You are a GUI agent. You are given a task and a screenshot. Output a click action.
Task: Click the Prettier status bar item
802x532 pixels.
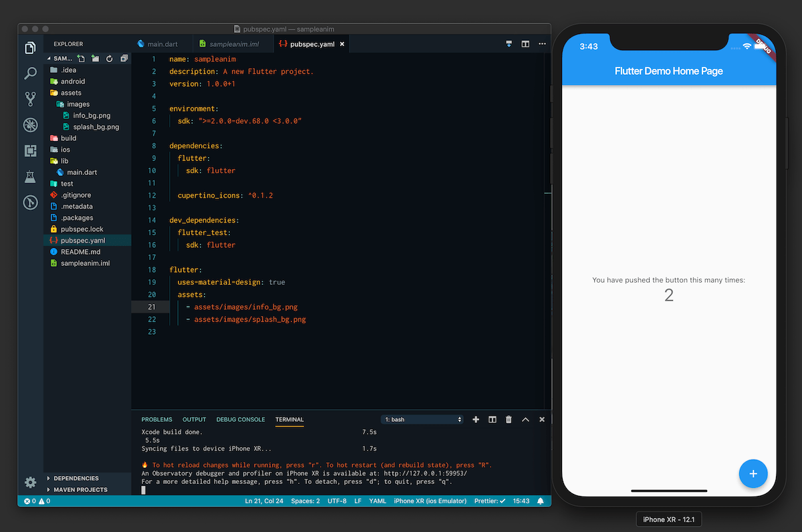[x=490, y=501]
